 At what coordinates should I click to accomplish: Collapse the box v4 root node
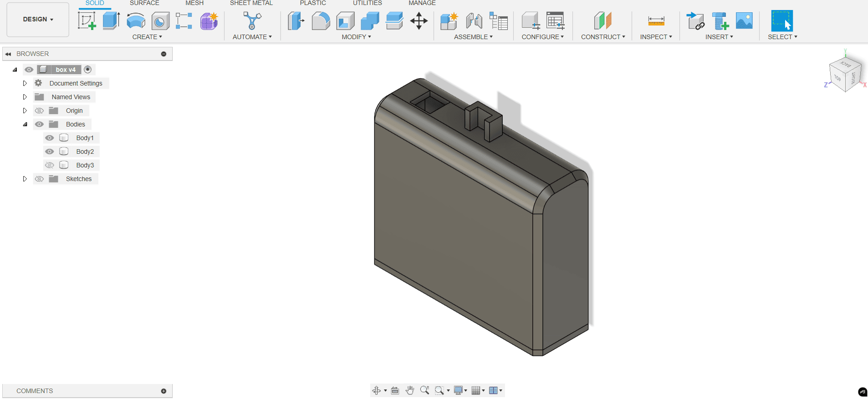(x=15, y=70)
